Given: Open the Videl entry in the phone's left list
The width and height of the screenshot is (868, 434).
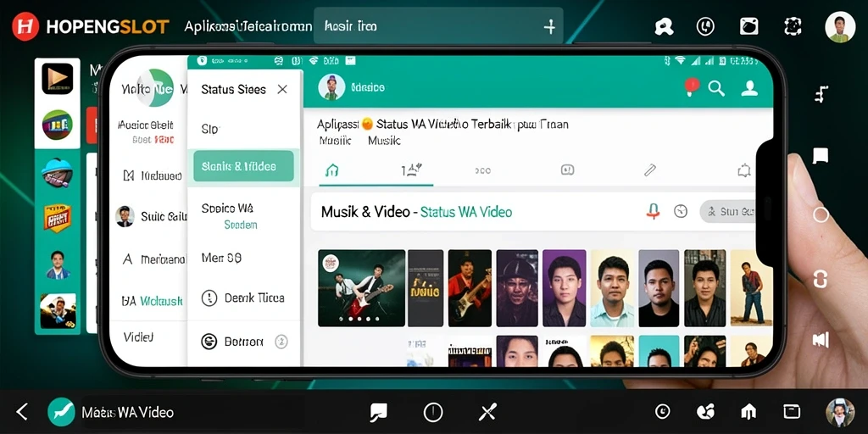Looking at the screenshot, I should click(138, 337).
